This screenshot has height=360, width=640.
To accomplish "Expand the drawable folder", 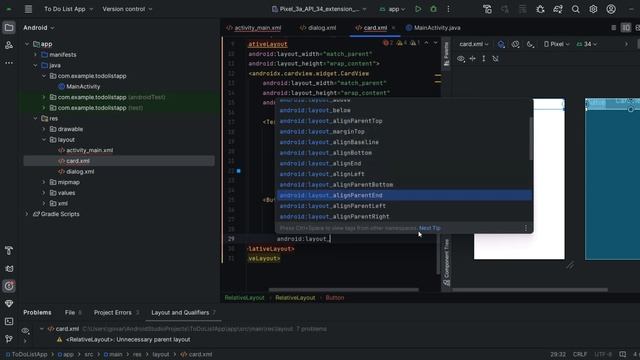I will pyautogui.click(x=44, y=129).
